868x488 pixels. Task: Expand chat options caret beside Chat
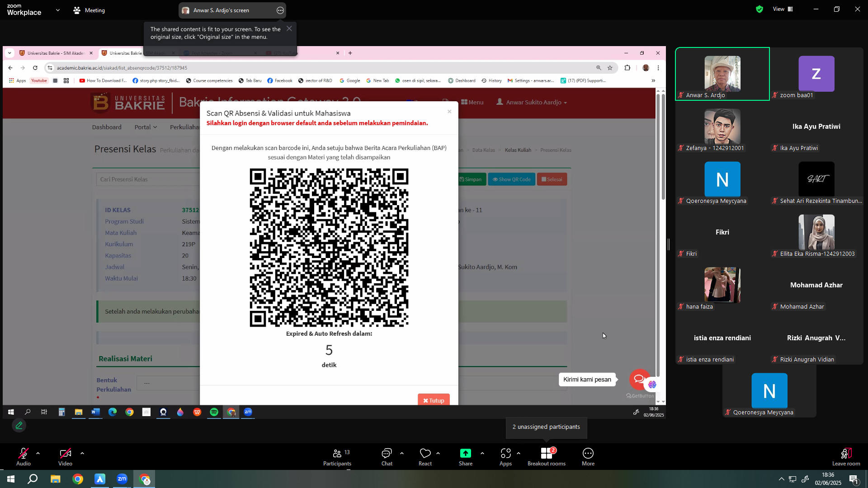pos(402,453)
